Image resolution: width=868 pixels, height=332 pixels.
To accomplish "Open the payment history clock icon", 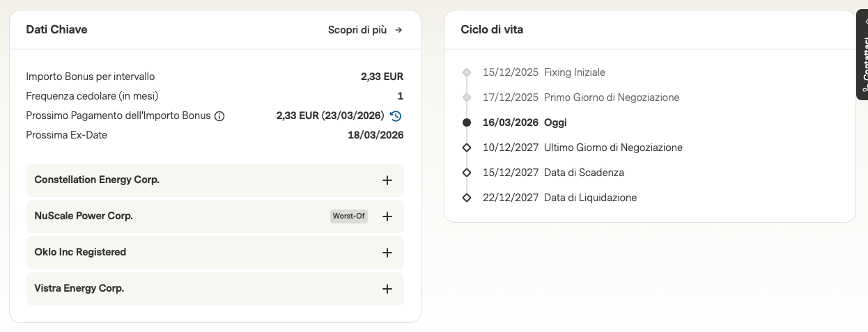I will point(396,116).
